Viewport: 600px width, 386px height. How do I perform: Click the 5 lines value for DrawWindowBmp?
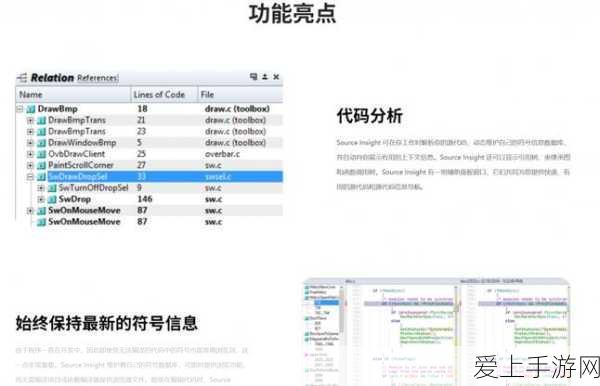click(139, 143)
